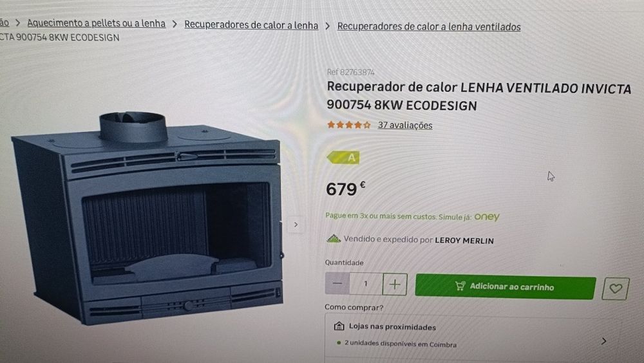644x363 pixels.
Task: Click the main fireplace product image
Action: pos(148,218)
